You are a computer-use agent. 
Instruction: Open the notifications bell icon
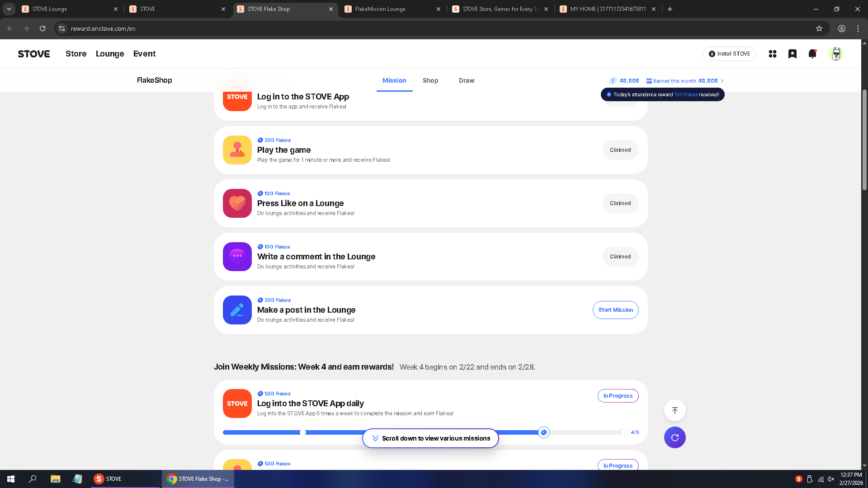point(812,54)
